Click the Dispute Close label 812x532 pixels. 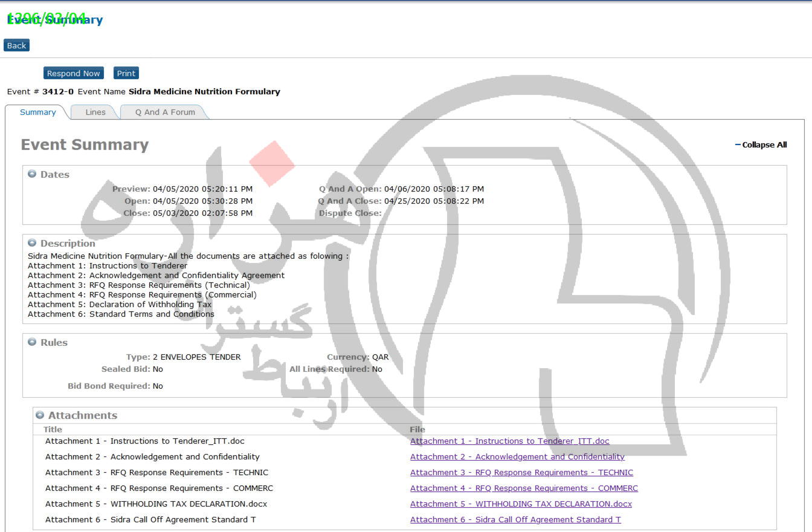pyautogui.click(x=350, y=213)
